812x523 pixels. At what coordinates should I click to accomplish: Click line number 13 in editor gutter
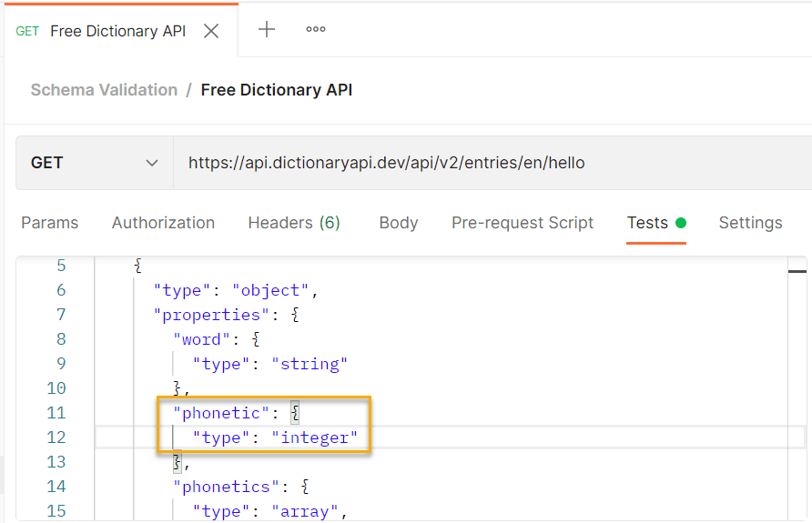click(56, 462)
